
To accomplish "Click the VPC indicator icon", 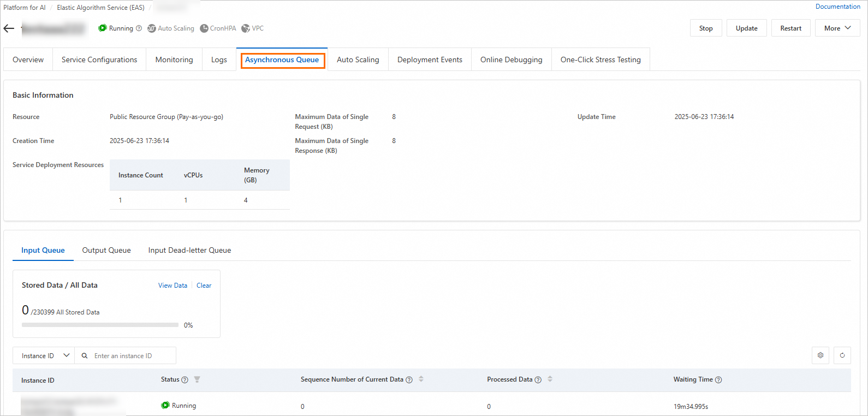I will pyautogui.click(x=246, y=28).
